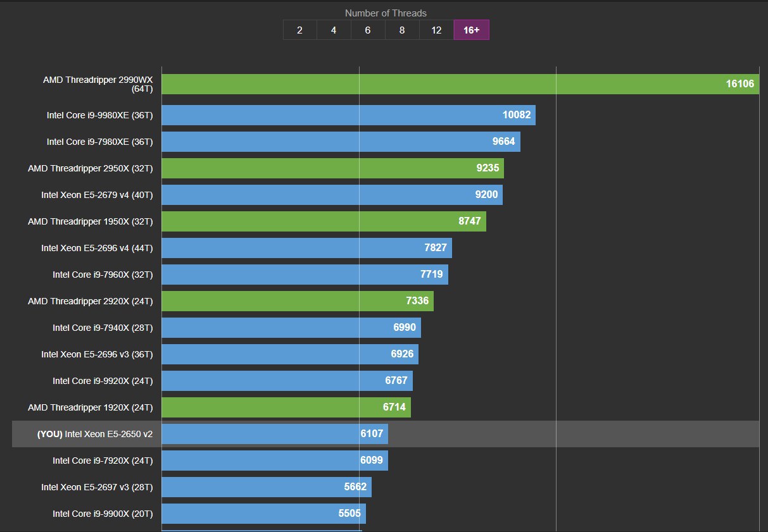This screenshot has height=532, width=768.
Task: Click the score value 9235
Action: (x=488, y=168)
